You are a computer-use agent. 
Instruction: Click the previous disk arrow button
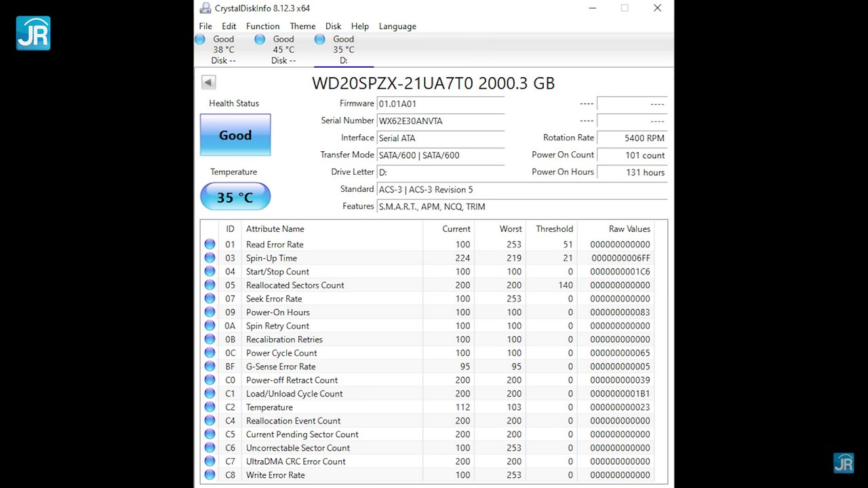coord(208,83)
